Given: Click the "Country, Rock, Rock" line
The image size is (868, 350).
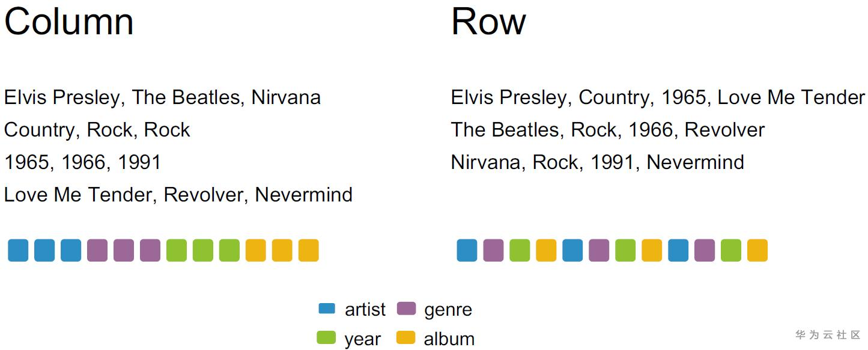Looking at the screenshot, I should point(97,130).
